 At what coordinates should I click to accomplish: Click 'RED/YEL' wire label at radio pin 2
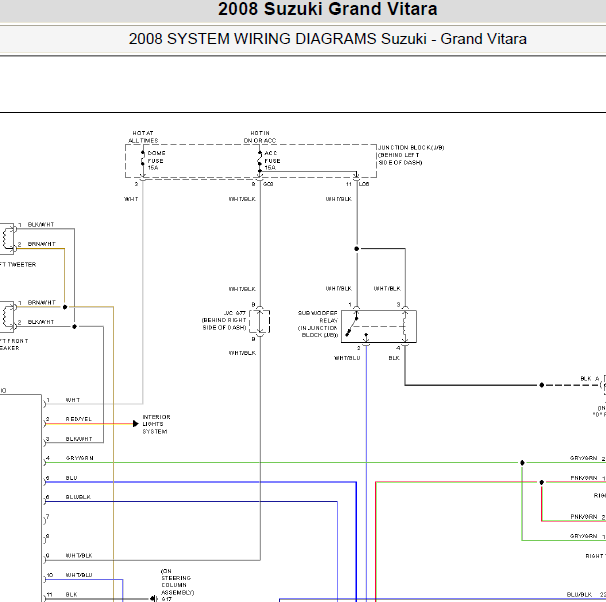click(79, 419)
